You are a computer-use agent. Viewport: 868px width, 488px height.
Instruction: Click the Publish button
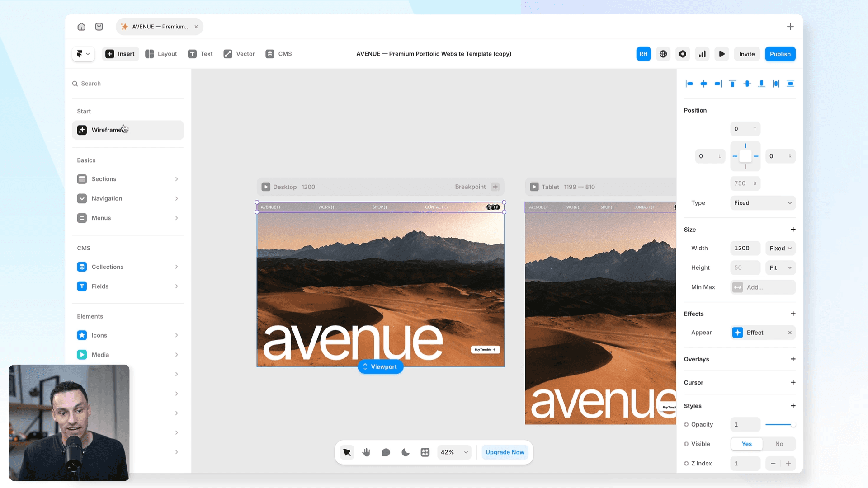780,54
